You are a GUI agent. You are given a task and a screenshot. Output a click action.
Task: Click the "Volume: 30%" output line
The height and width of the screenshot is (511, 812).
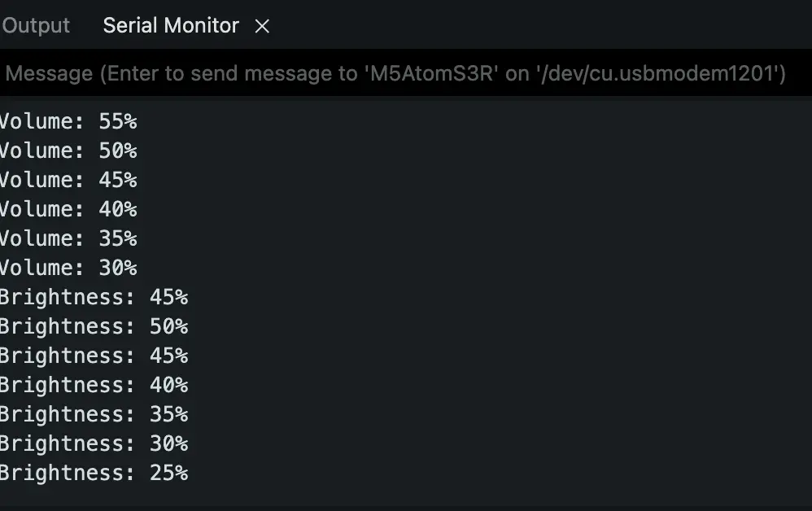click(x=68, y=268)
